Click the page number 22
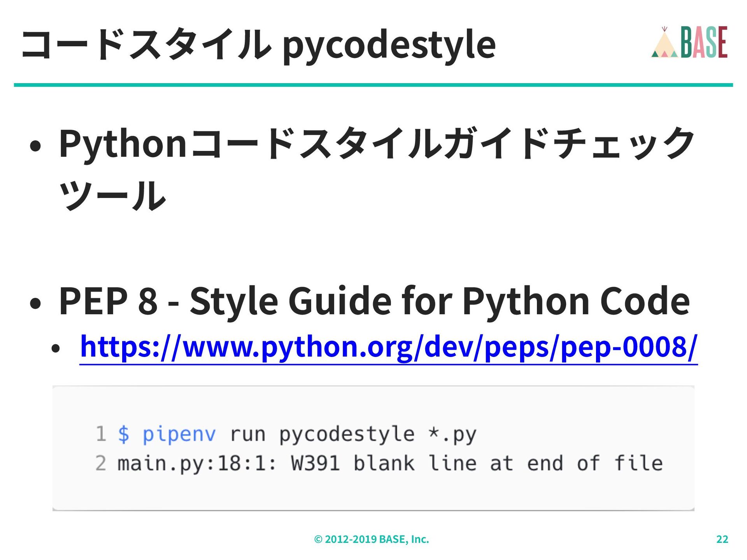 (x=722, y=539)
